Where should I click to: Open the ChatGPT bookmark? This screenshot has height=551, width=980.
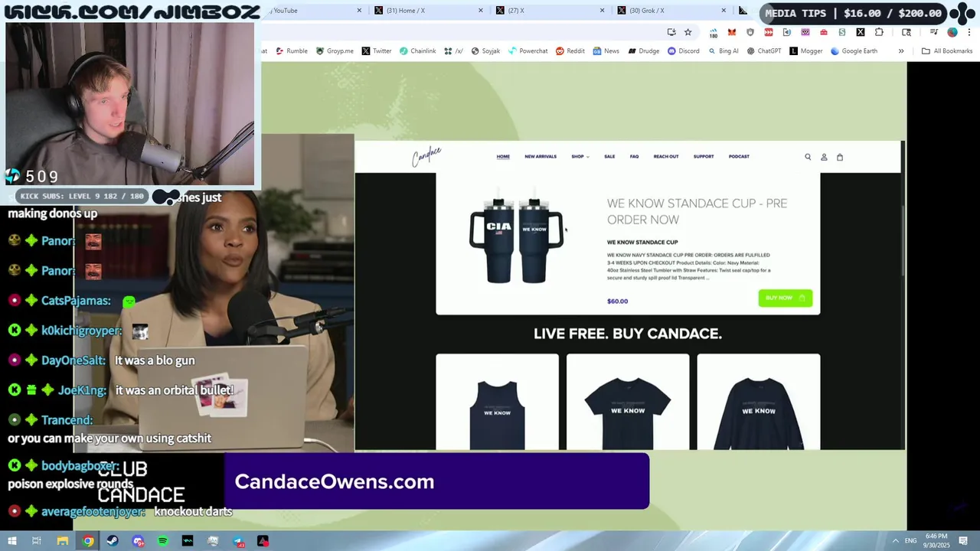[764, 51]
